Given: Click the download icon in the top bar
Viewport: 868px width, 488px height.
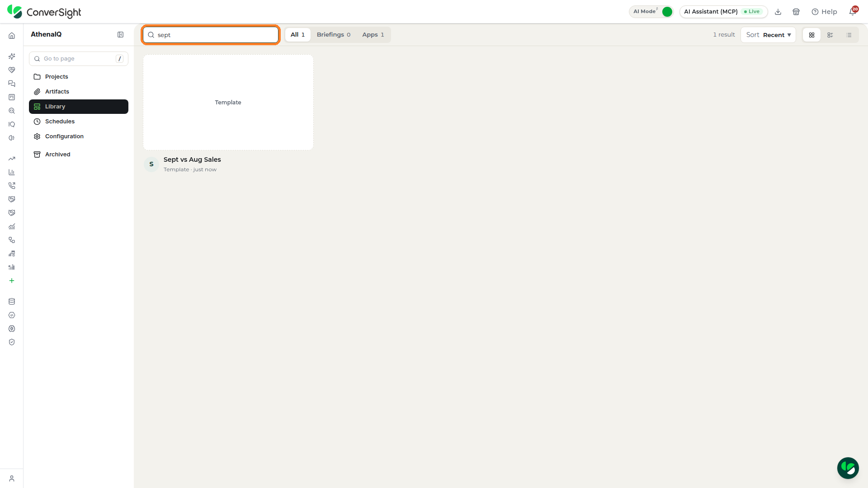Looking at the screenshot, I should pyautogui.click(x=778, y=12).
